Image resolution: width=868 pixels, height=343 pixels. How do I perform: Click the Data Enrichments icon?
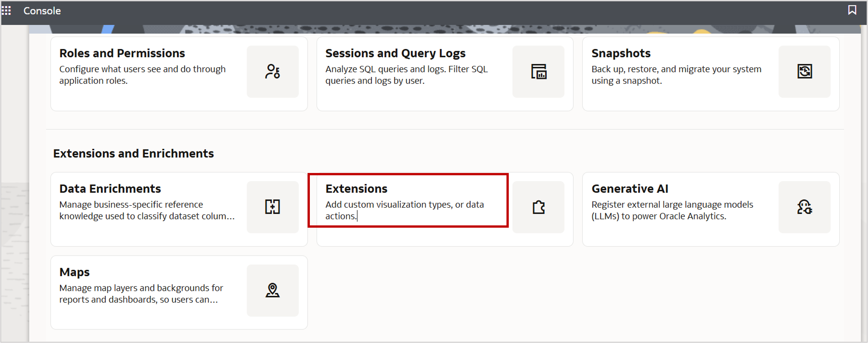click(x=273, y=207)
